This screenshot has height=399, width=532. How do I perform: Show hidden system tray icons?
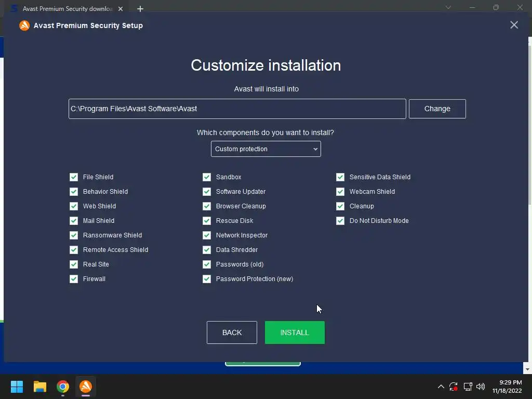pos(441,387)
